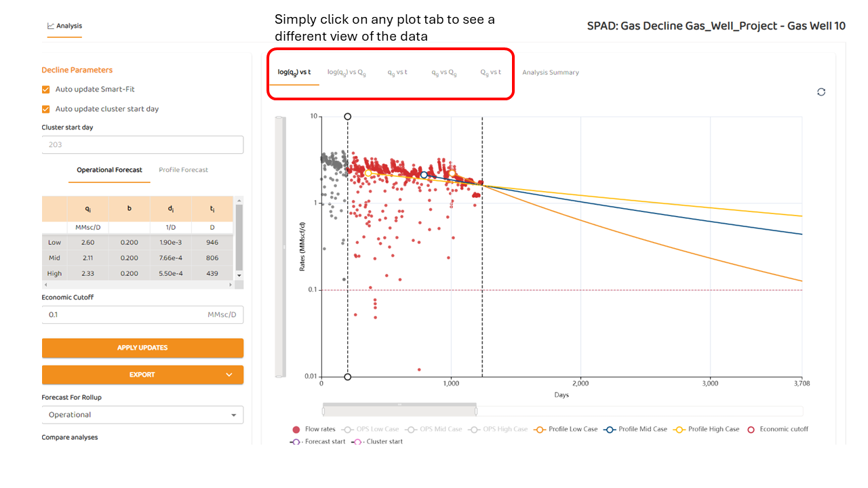Click the Forecast start legend icon

click(295, 442)
